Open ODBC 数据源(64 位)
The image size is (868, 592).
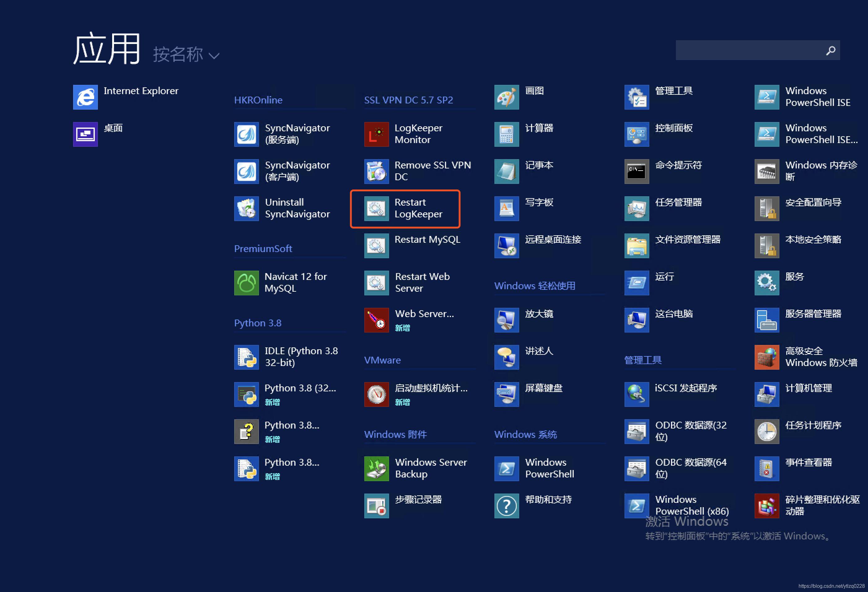pos(636,468)
